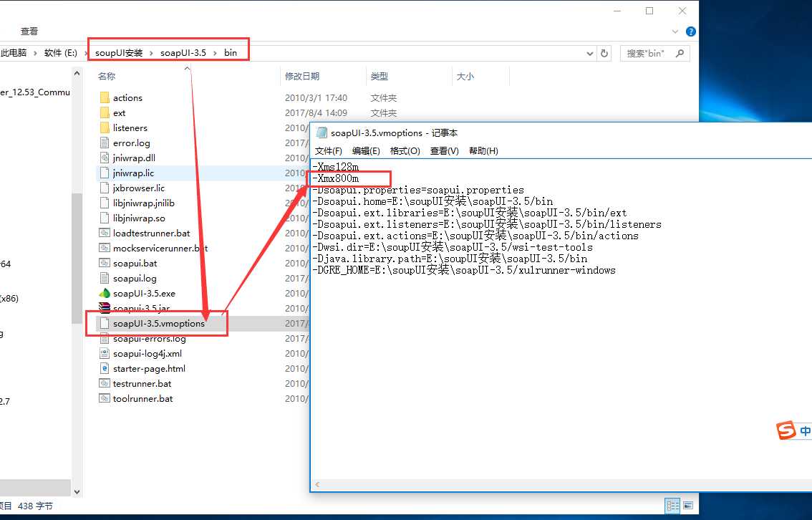Select the starter-page.html browser icon

pyautogui.click(x=105, y=368)
